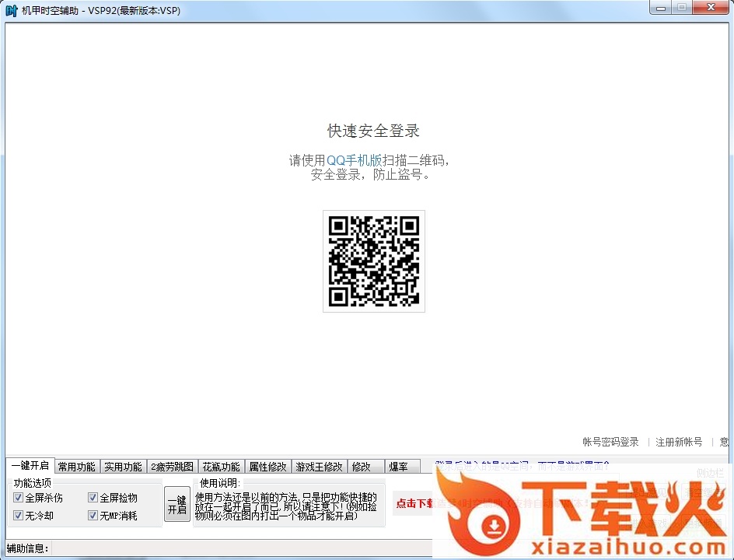The image size is (734, 560).
Task: Click the red 点击下载 link
Action: pos(414,504)
